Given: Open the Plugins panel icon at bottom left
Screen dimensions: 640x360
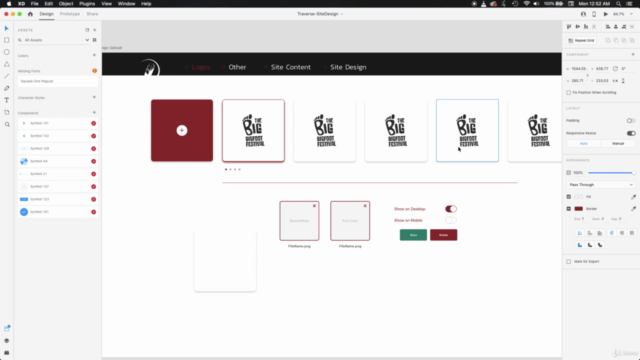Looking at the screenshot, I should pos(7,352).
